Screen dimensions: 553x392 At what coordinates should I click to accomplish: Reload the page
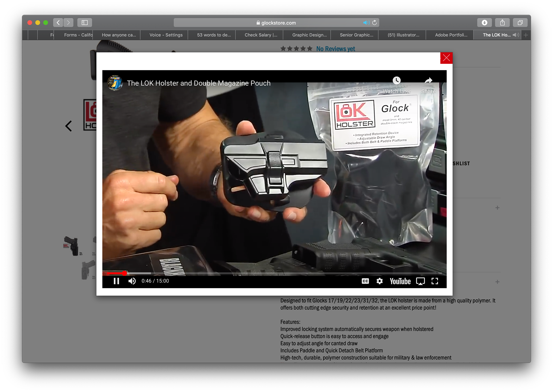point(374,23)
